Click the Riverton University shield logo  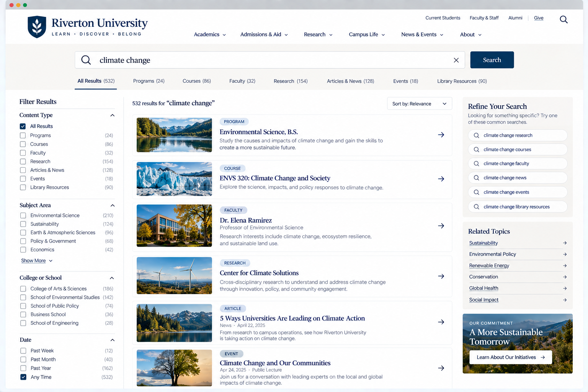(x=37, y=27)
